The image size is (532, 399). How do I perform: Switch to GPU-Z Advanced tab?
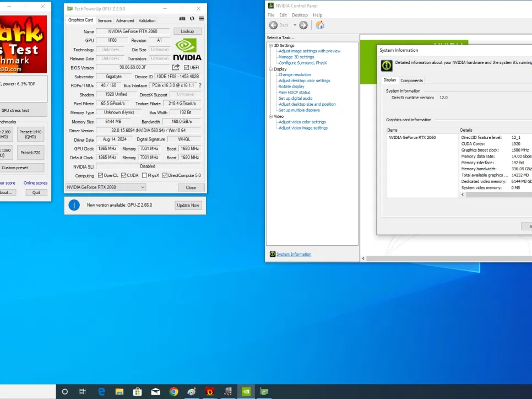(x=125, y=20)
